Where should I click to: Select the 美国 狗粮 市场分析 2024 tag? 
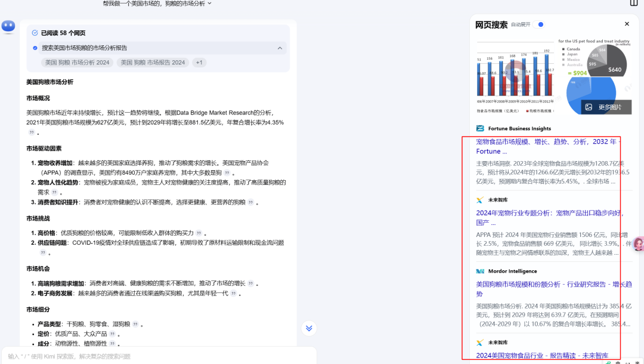pos(77,62)
